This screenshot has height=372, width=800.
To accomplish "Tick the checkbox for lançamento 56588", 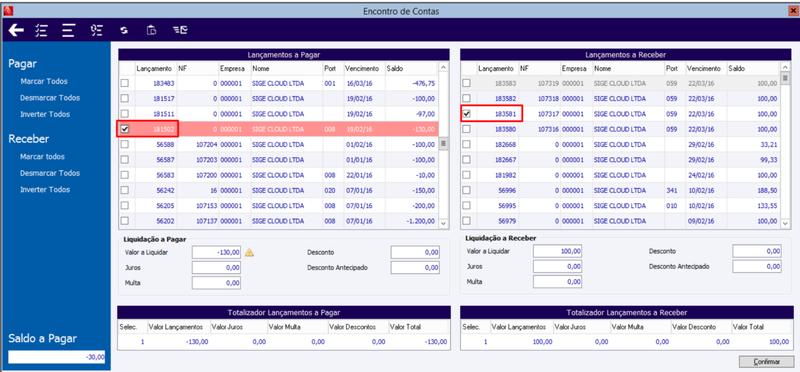I will [x=124, y=144].
